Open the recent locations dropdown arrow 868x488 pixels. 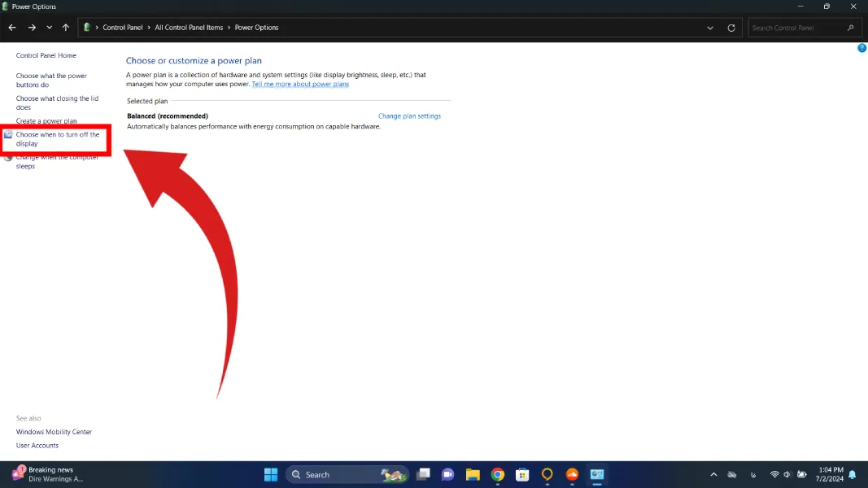49,28
